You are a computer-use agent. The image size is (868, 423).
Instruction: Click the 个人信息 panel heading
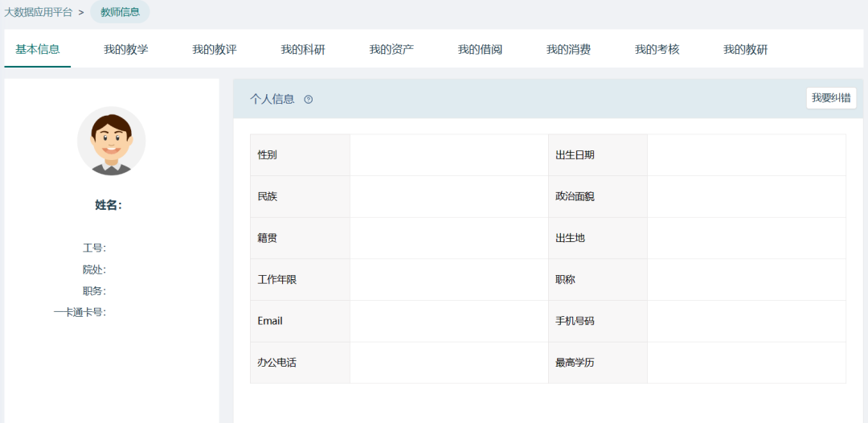pyautogui.click(x=272, y=99)
